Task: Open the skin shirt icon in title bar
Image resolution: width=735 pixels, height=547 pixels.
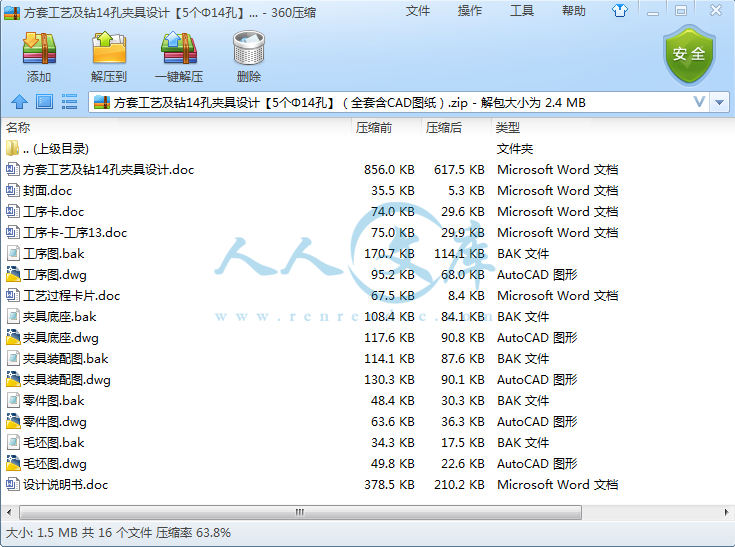Action: pyautogui.click(x=620, y=10)
